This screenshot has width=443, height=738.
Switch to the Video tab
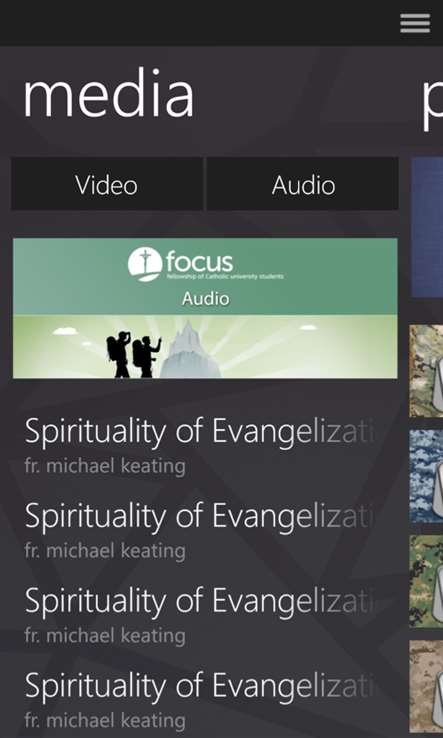coord(107,184)
